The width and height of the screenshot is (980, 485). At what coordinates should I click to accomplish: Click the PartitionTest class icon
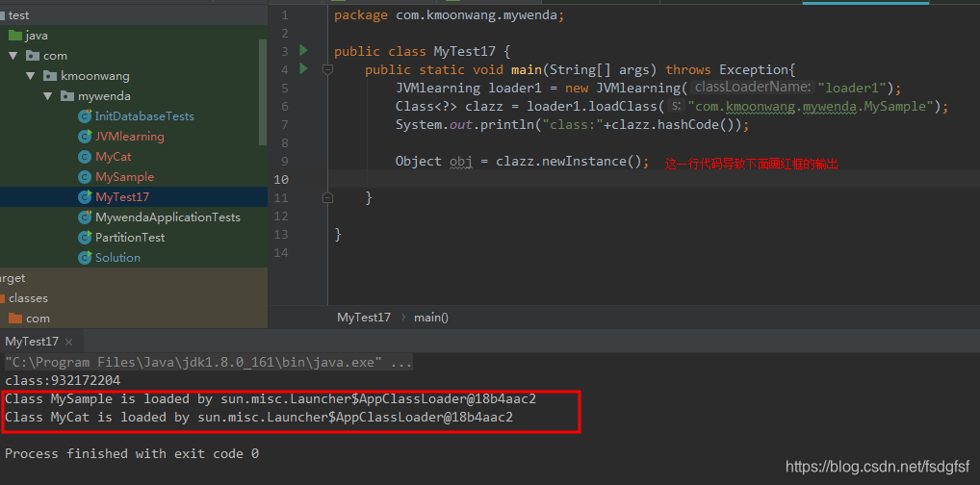tap(85, 238)
